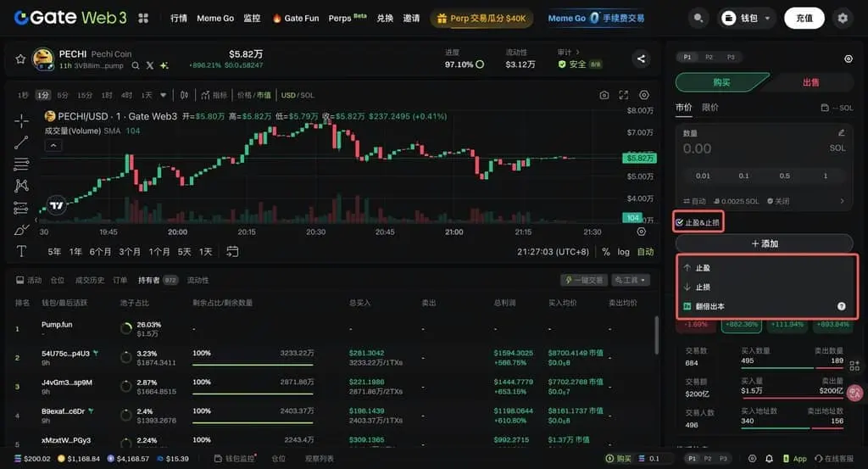
Task: Open the 行情 menu in the top nav
Action: 179,19
